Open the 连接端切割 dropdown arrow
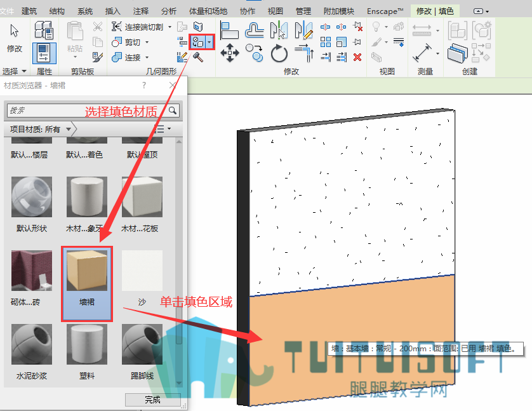 point(170,27)
